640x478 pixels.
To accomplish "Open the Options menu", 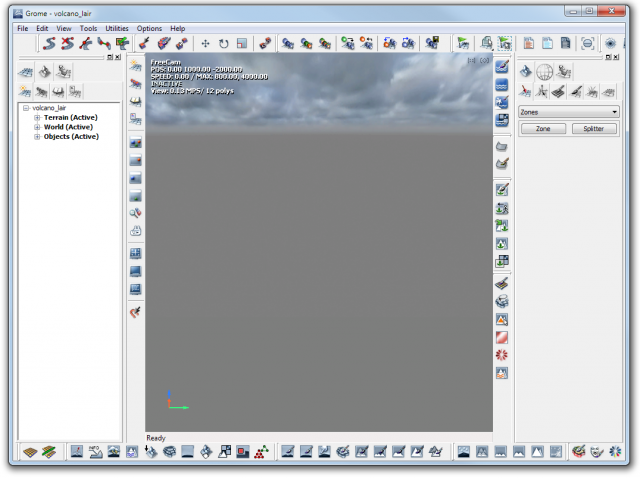I will pos(149,28).
